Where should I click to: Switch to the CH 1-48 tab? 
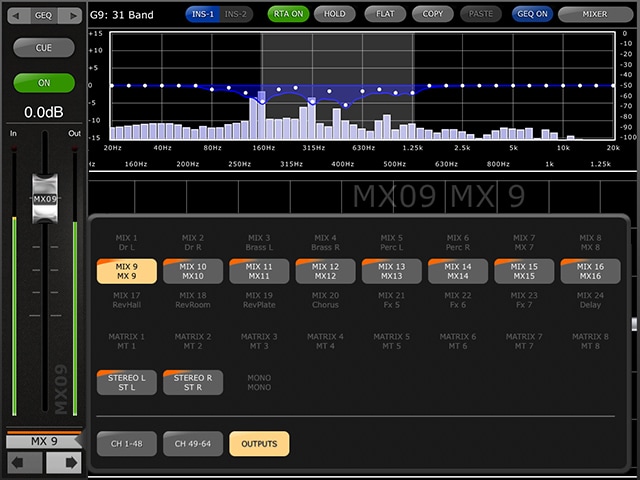[126, 443]
